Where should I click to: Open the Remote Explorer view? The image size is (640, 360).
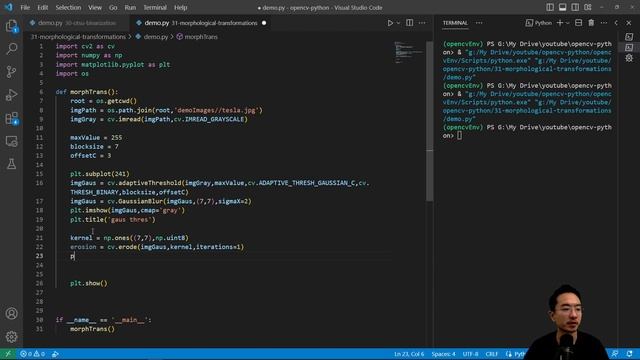click(11, 141)
